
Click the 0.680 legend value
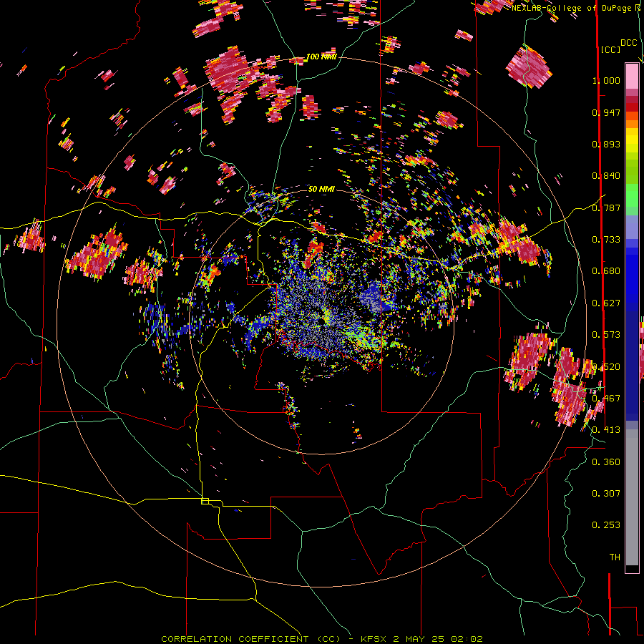pyautogui.click(x=606, y=271)
